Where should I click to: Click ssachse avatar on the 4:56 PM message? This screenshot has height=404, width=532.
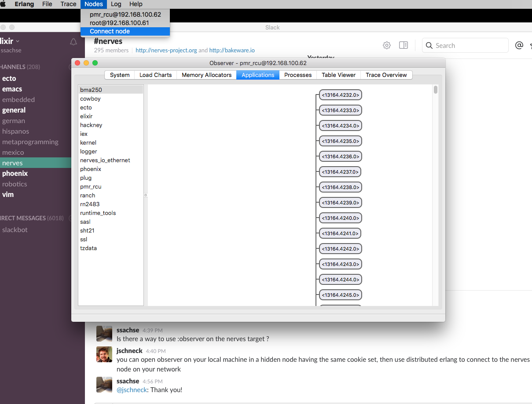point(104,385)
